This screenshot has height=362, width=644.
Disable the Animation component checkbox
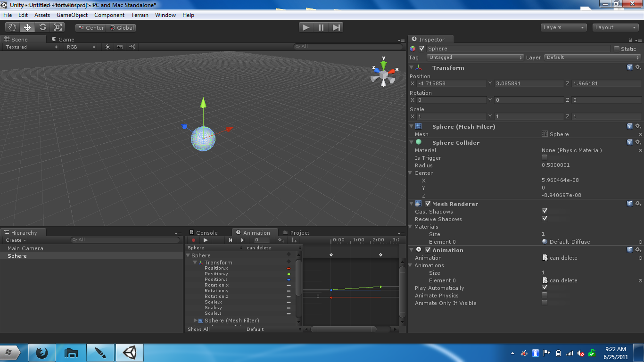click(428, 250)
